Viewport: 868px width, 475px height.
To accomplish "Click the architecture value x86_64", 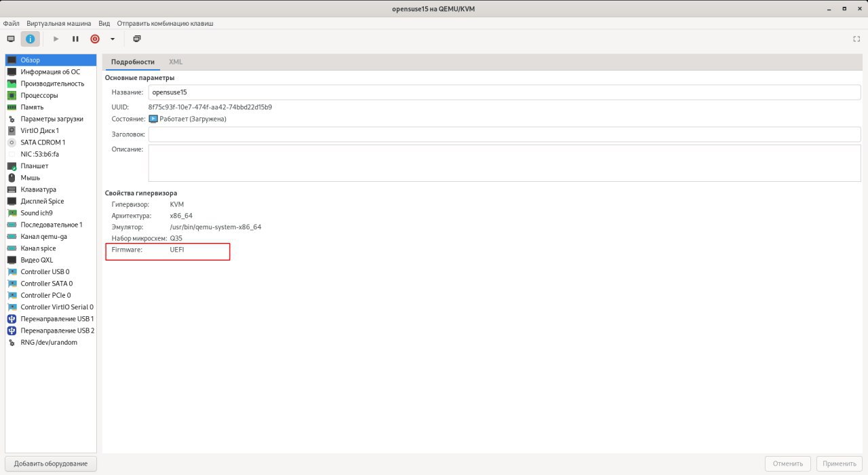I will (181, 215).
